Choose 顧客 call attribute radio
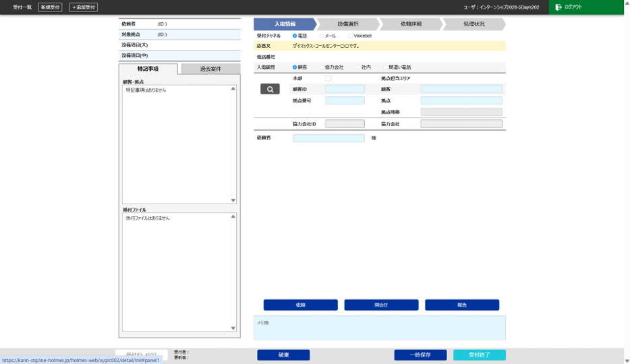 [295, 67]
